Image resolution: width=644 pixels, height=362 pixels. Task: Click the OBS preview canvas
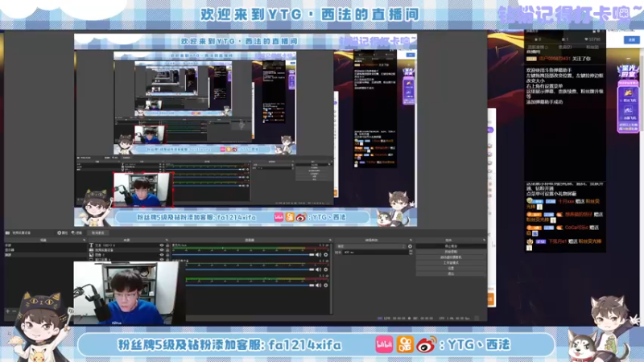pyautogui.click(x=246, y=130)
